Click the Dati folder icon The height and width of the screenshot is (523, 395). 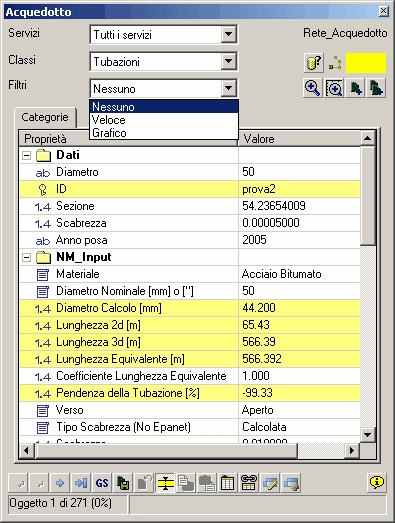click(x=43, y=155)
